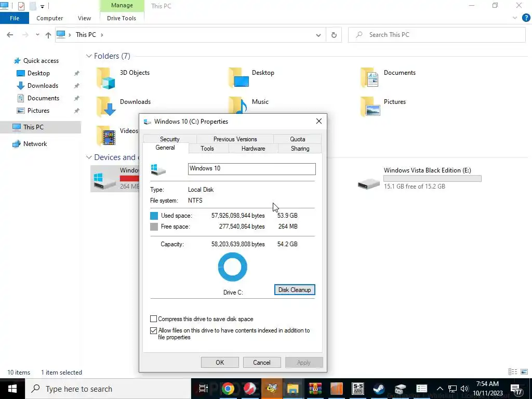Collapse the Folders (7) group
The width and height of the screenshot is (532, 399).
click(89, 56)
